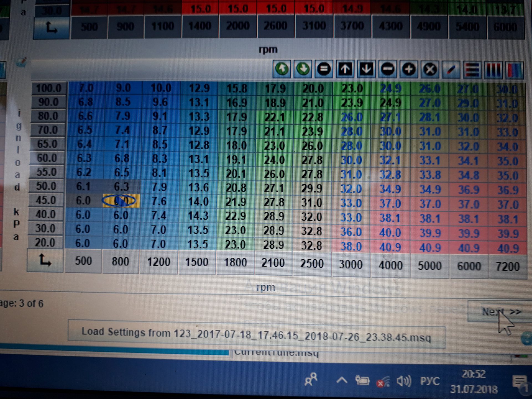The image size is (532, 399).
Task: Select the highlighted cell at 45 kPa, 800 rpm
Action: point(121,201)
